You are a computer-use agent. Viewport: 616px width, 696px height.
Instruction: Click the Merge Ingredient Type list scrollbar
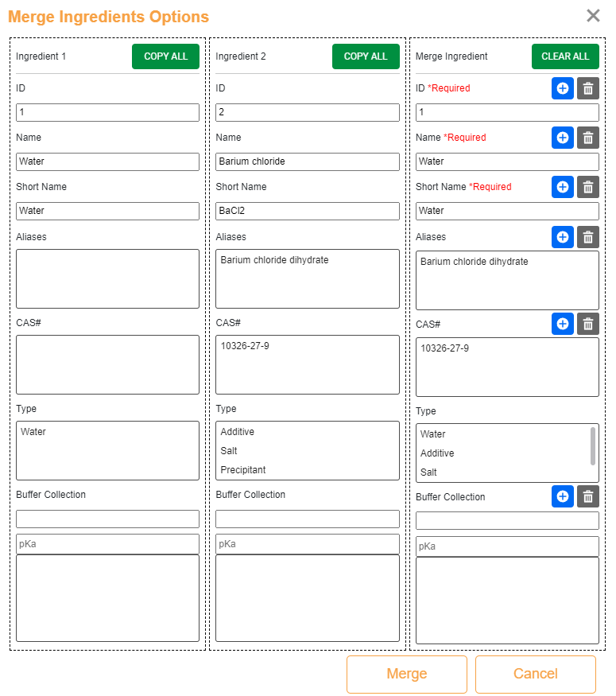(x=592, y=445)
